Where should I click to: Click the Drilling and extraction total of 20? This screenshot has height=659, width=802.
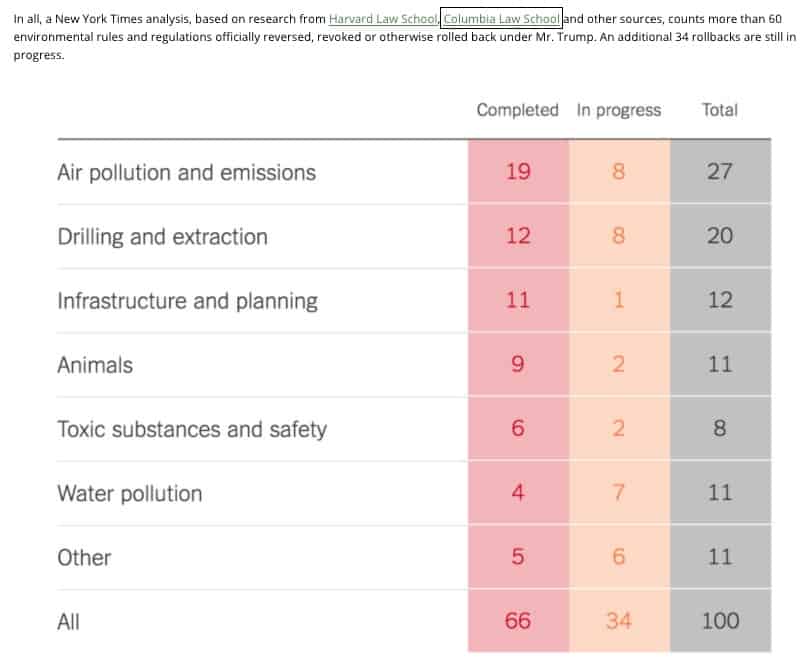[720, 236]
